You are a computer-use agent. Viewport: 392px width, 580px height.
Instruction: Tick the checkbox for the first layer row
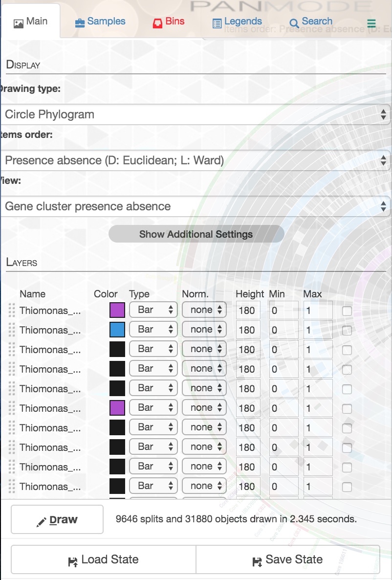click(347, 311)
